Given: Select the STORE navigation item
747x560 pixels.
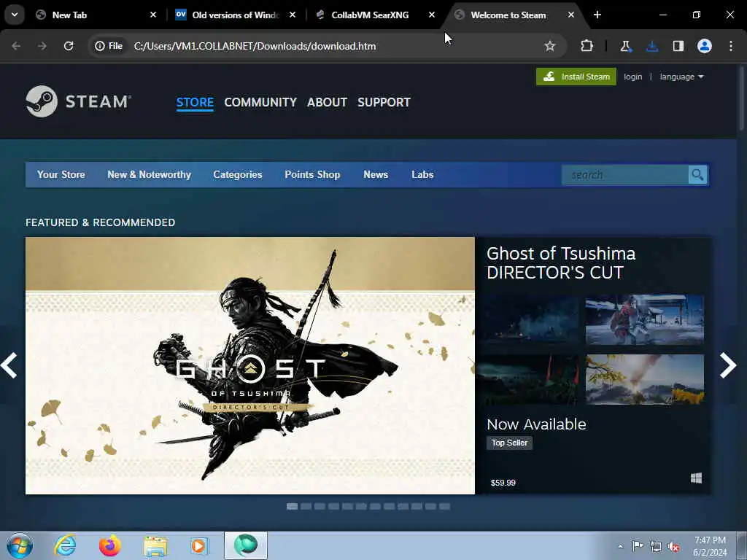Looking at the screenshot, I should (x=195, y=102).
